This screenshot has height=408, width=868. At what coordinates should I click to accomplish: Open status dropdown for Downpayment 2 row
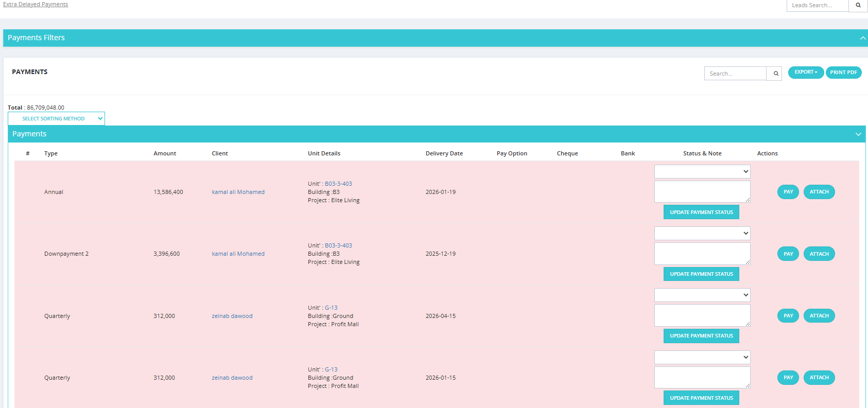coord(702,233)
